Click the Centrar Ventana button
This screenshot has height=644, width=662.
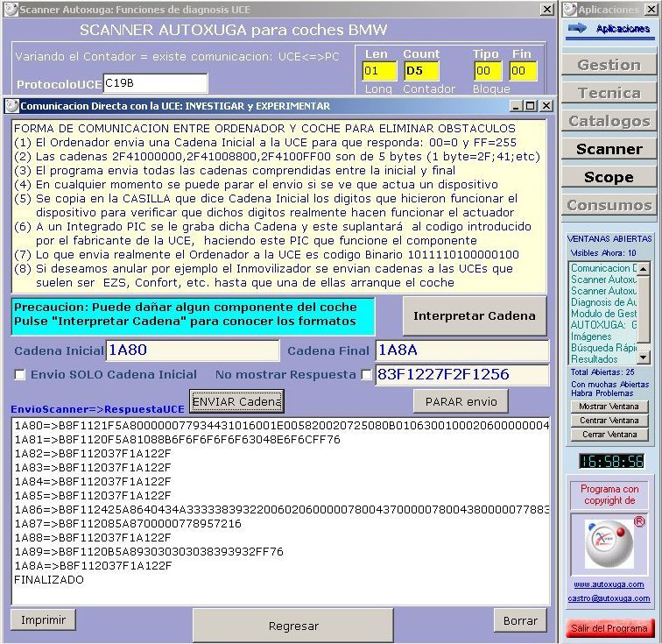(x=609, y=421)
